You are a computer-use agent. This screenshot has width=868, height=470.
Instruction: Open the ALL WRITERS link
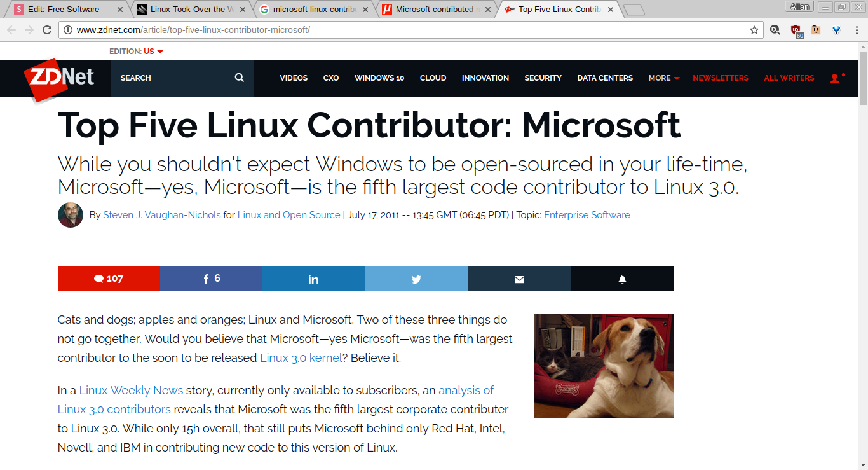(789, 78)
